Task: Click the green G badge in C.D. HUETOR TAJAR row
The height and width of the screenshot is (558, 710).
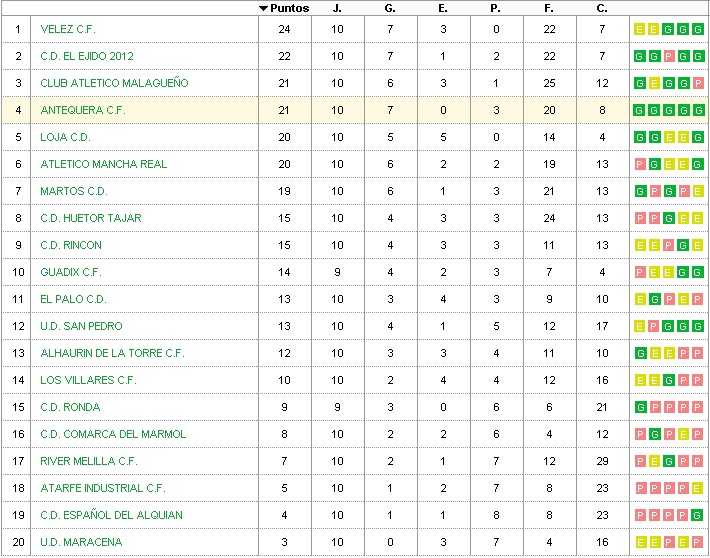Action: click(x=668, y=218)
